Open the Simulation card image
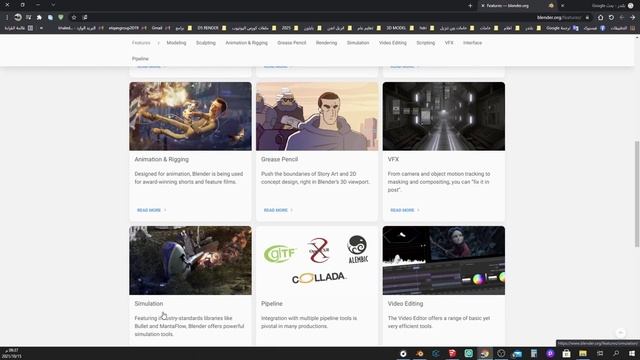The height and width of the screenshot is (360, 640). [191, 260]
